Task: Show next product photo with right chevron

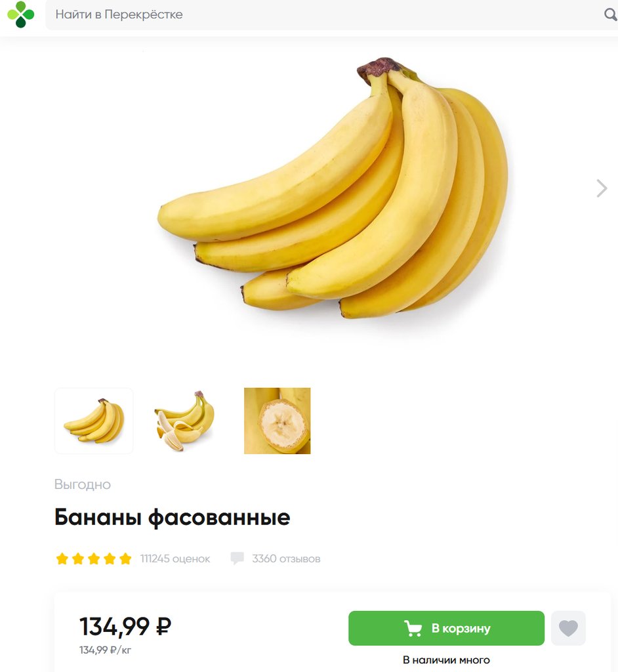Action: pyautogui.click(x=602, y=188)
